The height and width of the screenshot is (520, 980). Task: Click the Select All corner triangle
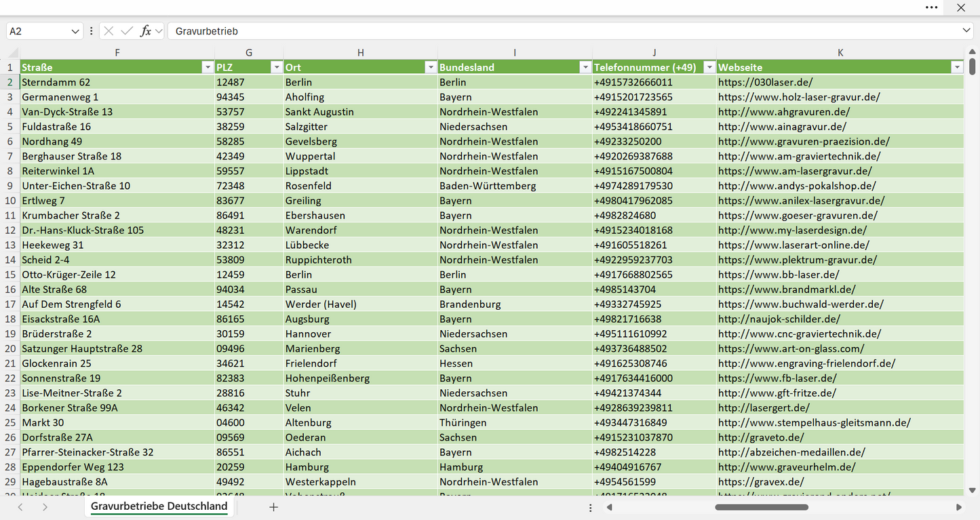pyautogui.click(x=13, y=53)
